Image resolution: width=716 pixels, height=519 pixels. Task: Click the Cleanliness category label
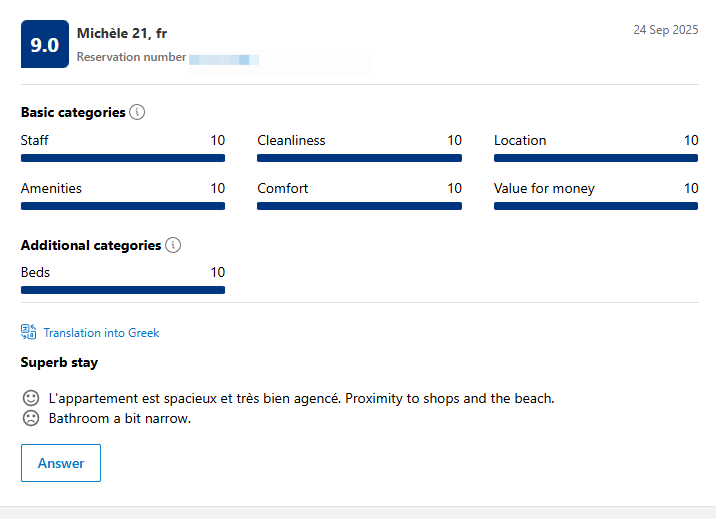[x=291, y=140]
